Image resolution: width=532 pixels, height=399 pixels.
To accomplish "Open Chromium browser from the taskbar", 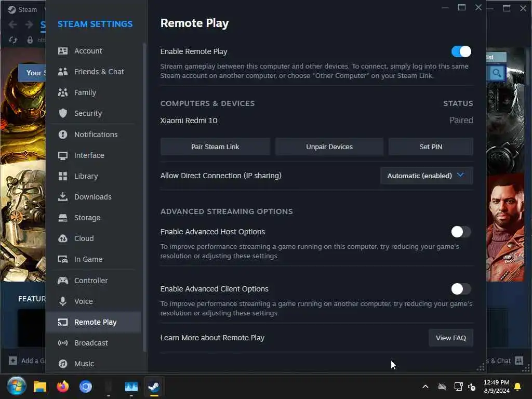I will pos(86,387).
